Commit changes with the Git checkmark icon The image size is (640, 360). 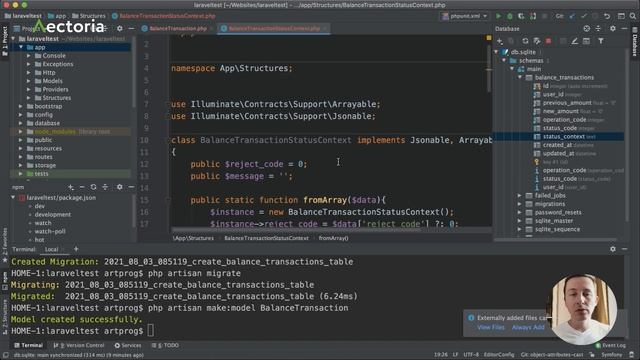(x=584, y=16)
